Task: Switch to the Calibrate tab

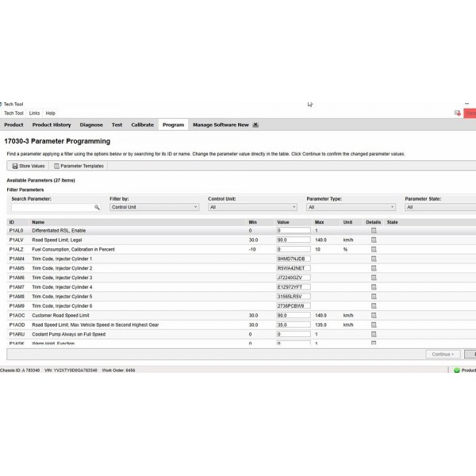Action: click(142, 125)
